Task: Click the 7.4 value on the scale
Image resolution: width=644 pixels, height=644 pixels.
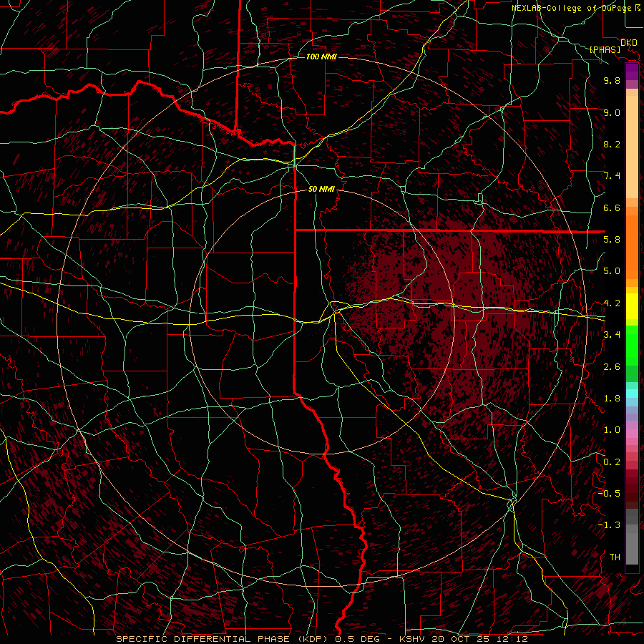Action: (612, 176)
